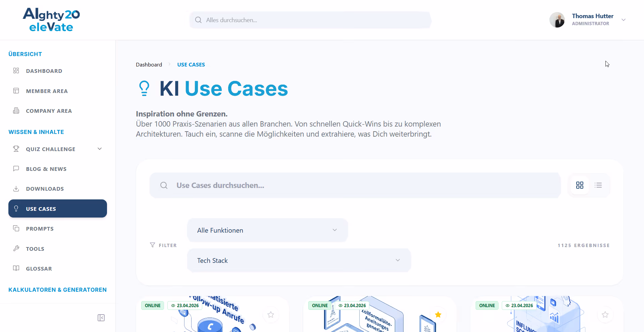Click ONLINE badge on third card
This screenshot has height=332, width=644.
click(487, 305)
